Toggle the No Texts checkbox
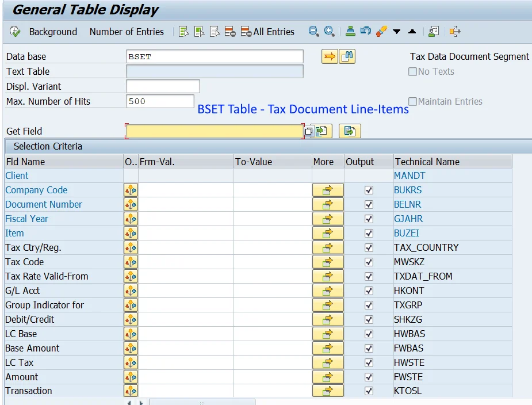 412,72
